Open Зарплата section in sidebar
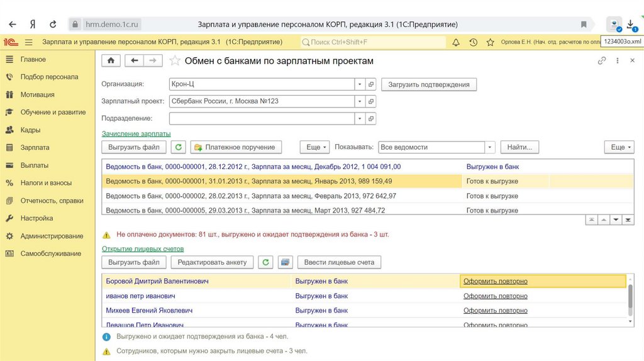Image resolution: width=644 pixels, height=361 pixels. point(35,148)
